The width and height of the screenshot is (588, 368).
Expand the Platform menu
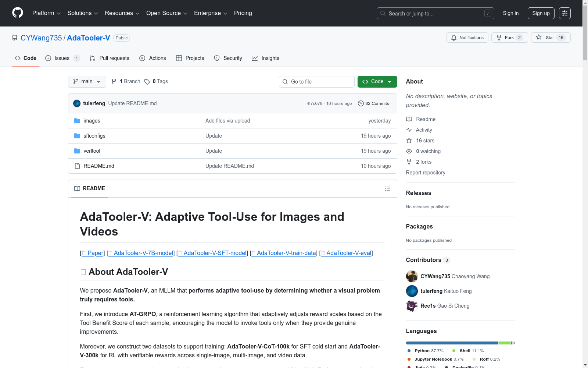46,13
